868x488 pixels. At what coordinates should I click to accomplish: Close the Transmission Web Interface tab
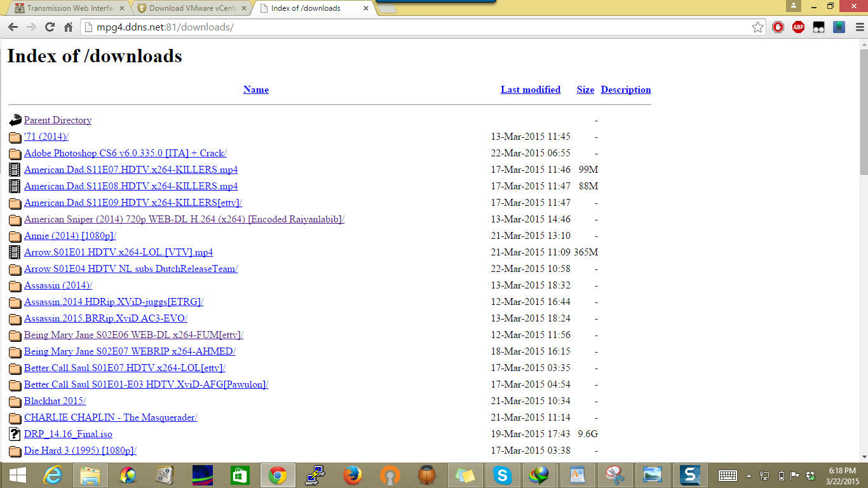coord(122,8)
